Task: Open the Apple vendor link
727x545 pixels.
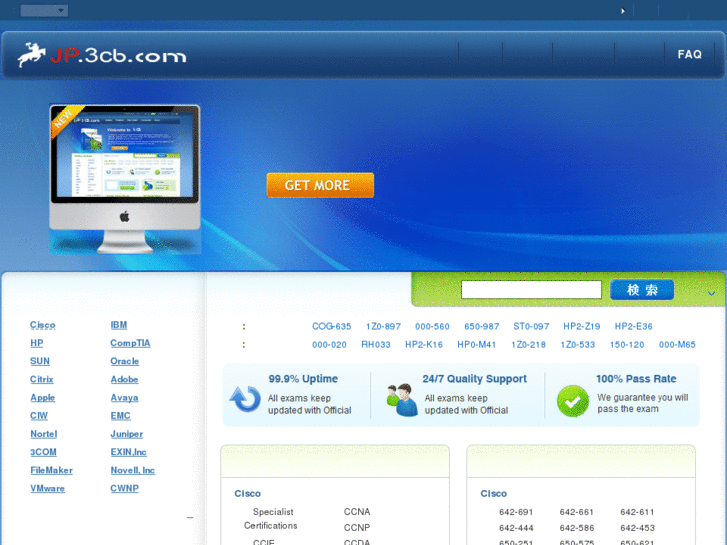Action: click(43, 398)
